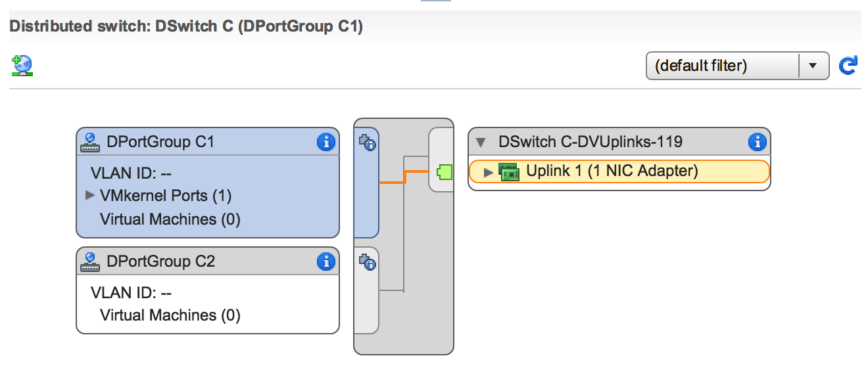The width and height of the screenshot is (868, 381).
Task: Click the DPortGroup C1 network icon
Action: (89, 142)
